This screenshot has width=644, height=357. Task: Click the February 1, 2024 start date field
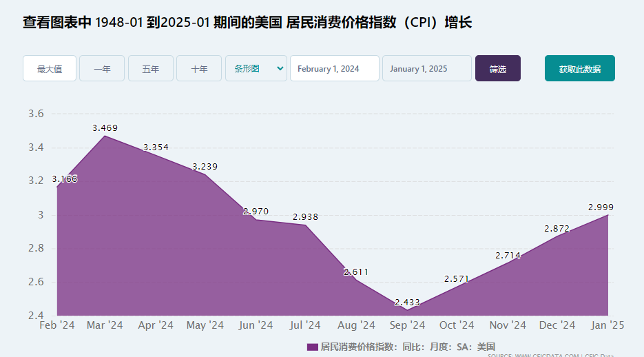(x=335, y=69)
